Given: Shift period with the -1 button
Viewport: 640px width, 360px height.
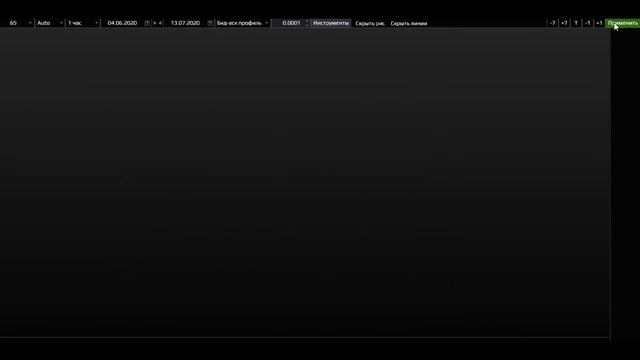Looking at the screenshot, I should [x=587, y=23].
